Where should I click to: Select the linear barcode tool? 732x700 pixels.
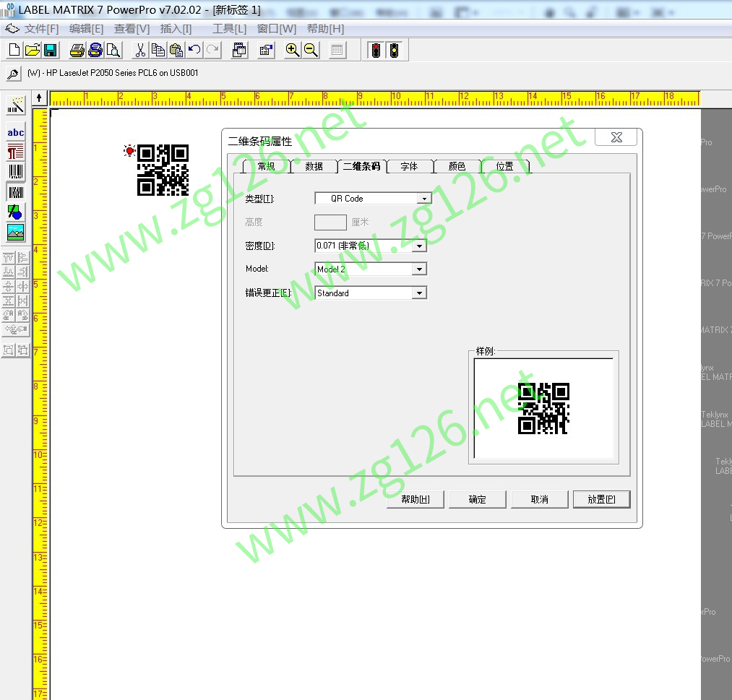point(15,172)
